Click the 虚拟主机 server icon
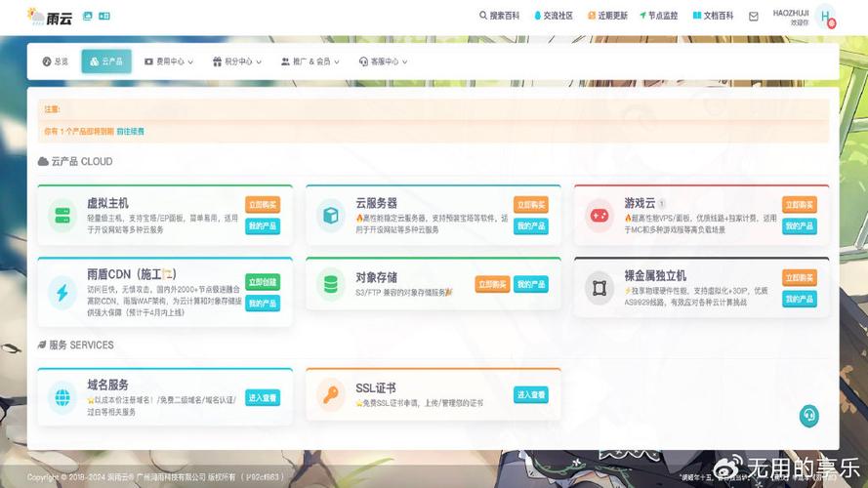The image size is (868, 488). [62, 215]
